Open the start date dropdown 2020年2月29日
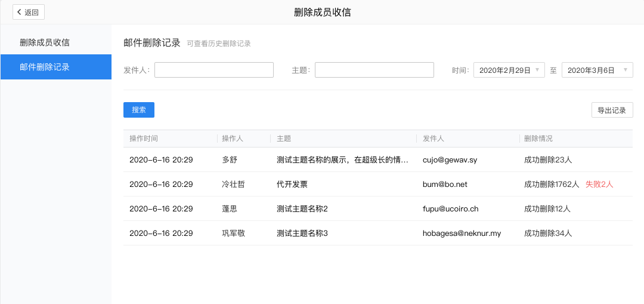Image resolution: width=644 pixels, height=304 pixels. click(509, 70)
